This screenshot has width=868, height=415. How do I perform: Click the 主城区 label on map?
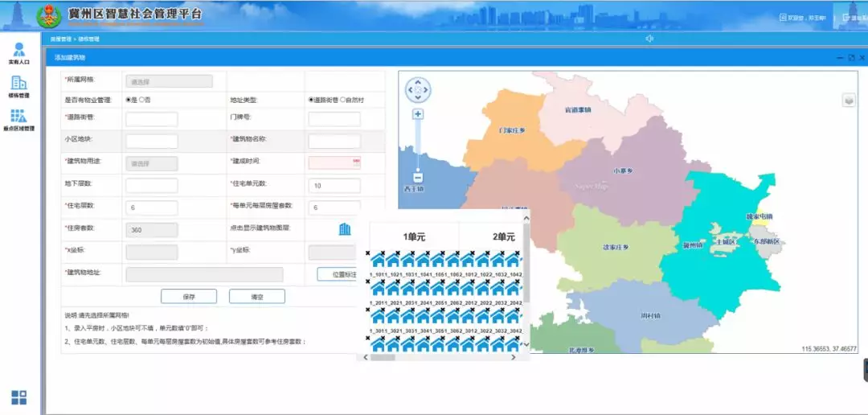click(x=725, y=241)
